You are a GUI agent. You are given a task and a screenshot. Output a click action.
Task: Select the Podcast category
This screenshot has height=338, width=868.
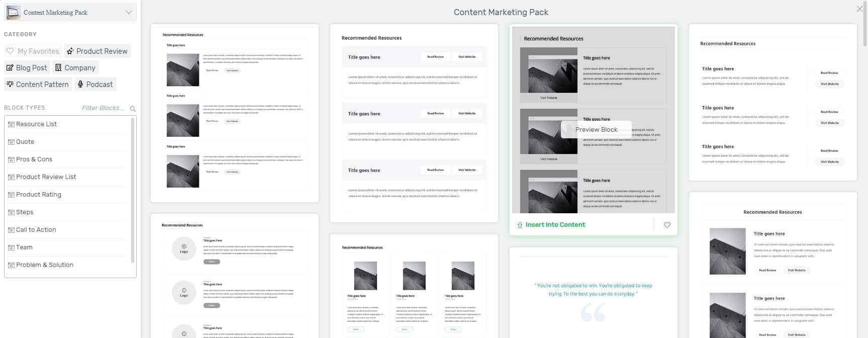(x=95, y=84)
